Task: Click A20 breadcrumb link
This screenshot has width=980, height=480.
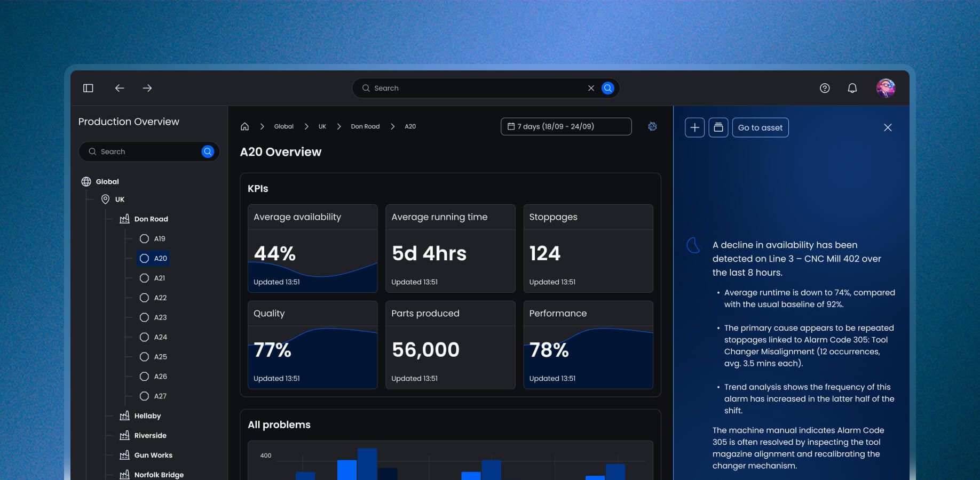Action: (410, 126)
